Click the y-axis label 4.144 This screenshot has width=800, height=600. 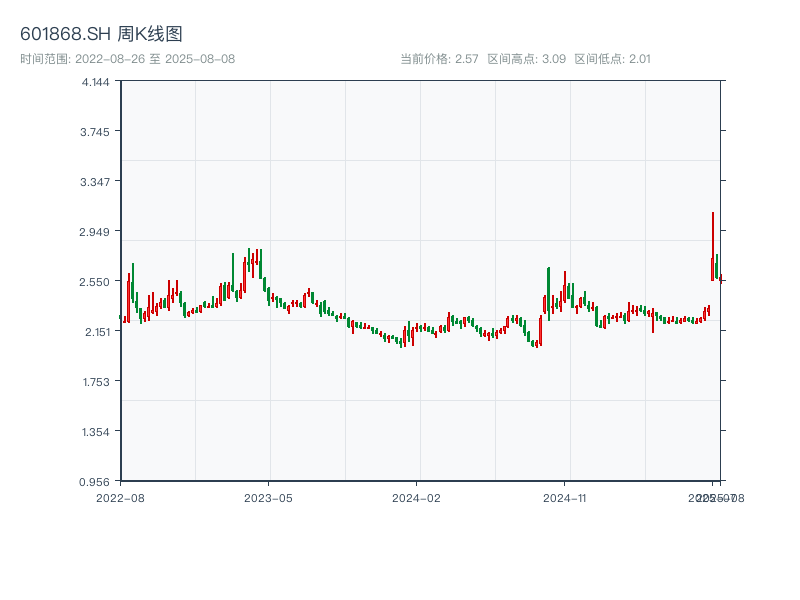(95, 82)
